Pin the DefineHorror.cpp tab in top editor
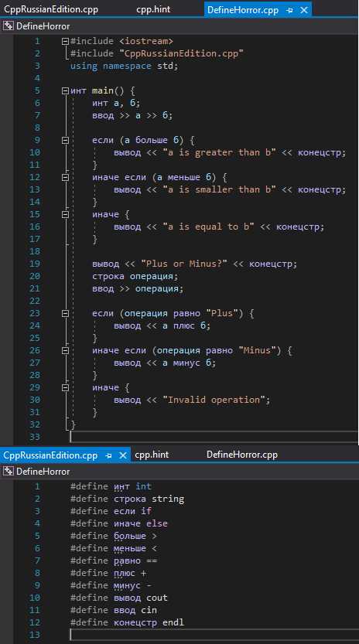The height and width of the screenshot is (644, 359). [x=290, y=10]
